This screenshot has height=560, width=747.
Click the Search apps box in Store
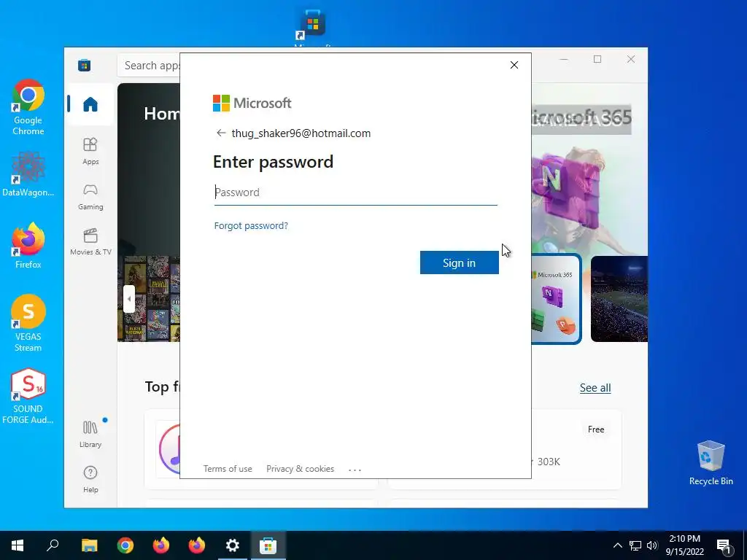pyautogui.click(x=149, y=65)
